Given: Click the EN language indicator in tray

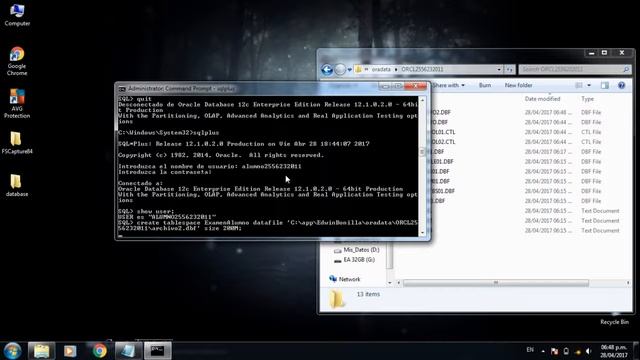Looking at the screenshot, I should pyautogui.click(x=530, y=350).
